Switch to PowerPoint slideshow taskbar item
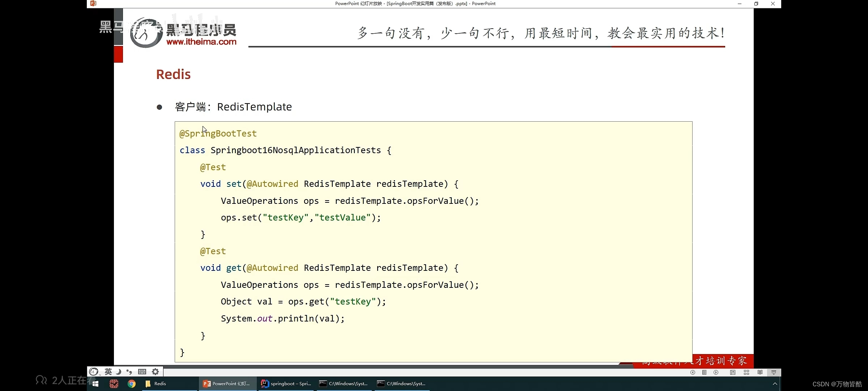 pyautogui.click(x=227, y=384)
